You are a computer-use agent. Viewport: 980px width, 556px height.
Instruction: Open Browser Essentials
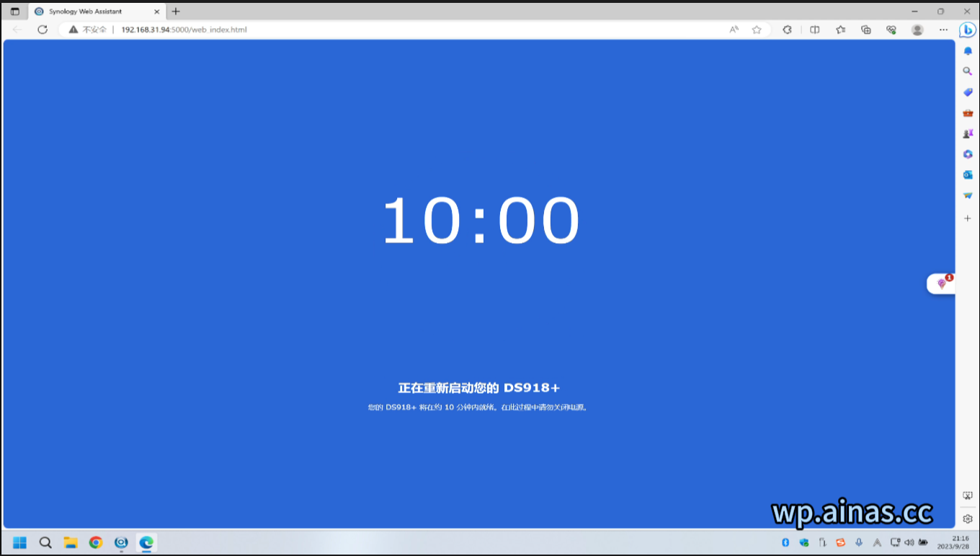(x=891, y=30)
